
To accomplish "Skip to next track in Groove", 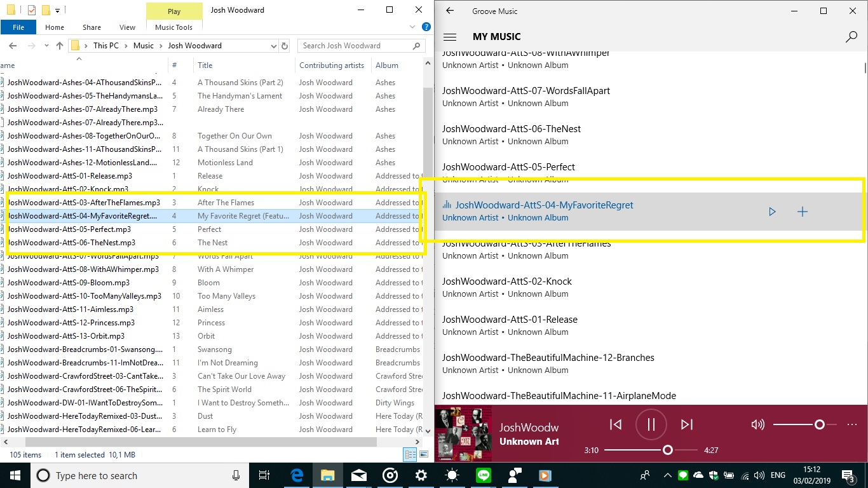I will coord(686,424).
